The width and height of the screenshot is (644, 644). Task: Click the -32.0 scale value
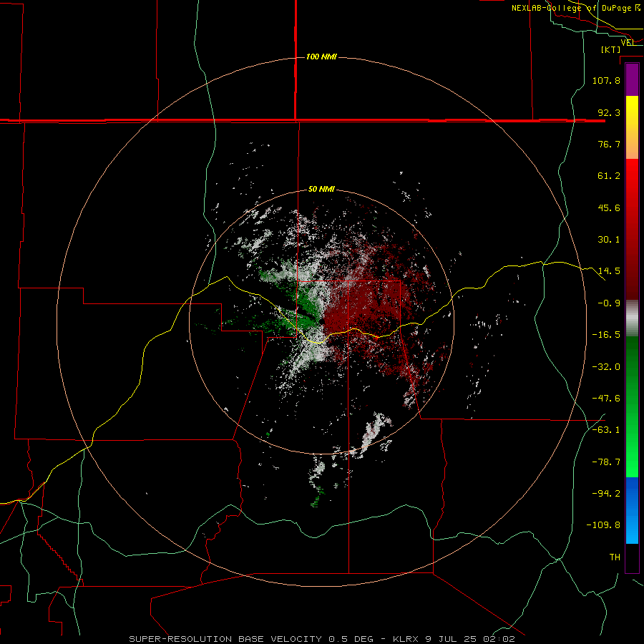(606, 367)
